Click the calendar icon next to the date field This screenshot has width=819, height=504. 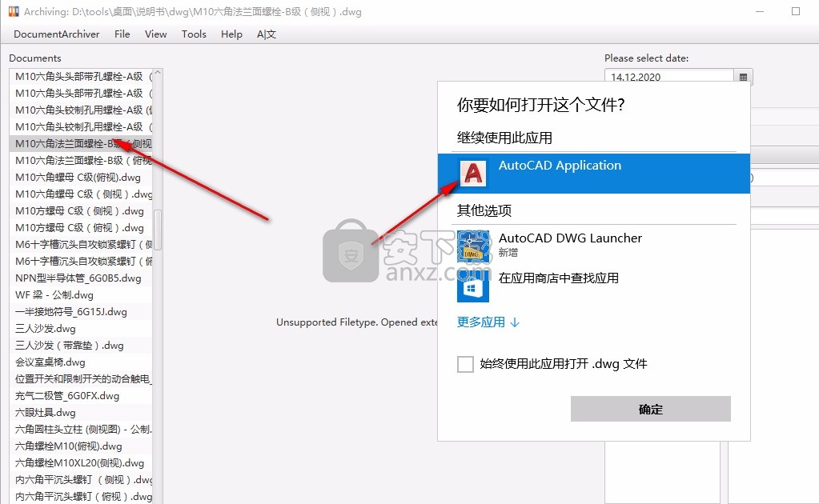(x=743, y=78)
